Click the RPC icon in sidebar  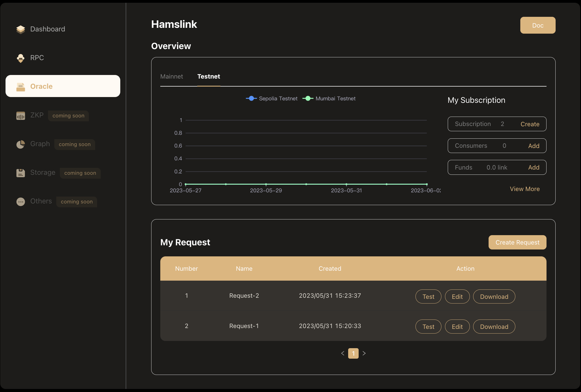20,57
